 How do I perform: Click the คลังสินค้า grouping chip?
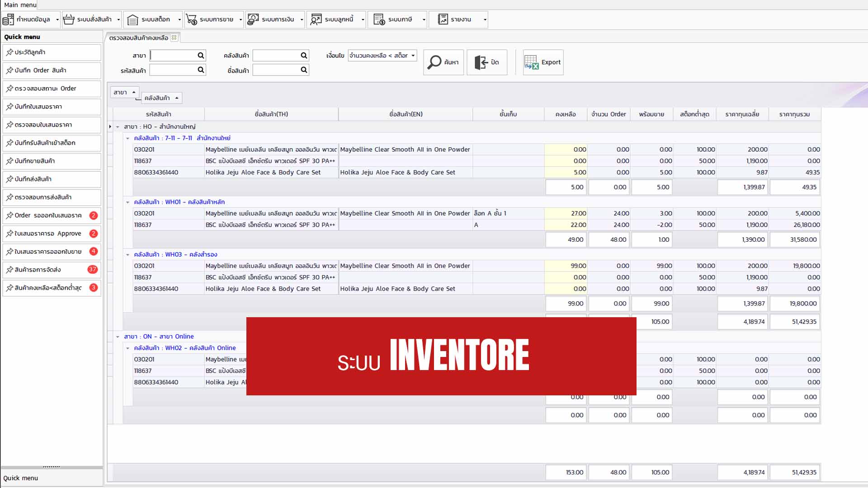161,98
